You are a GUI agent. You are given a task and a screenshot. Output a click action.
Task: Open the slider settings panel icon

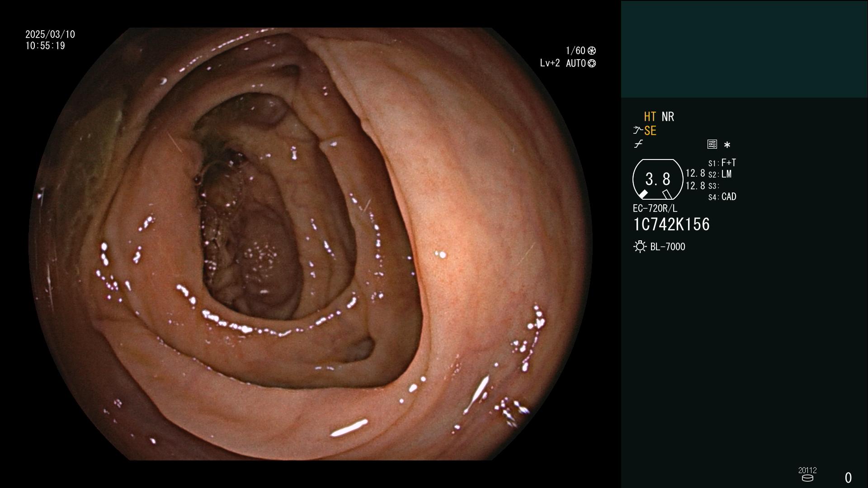click(712, 144)
